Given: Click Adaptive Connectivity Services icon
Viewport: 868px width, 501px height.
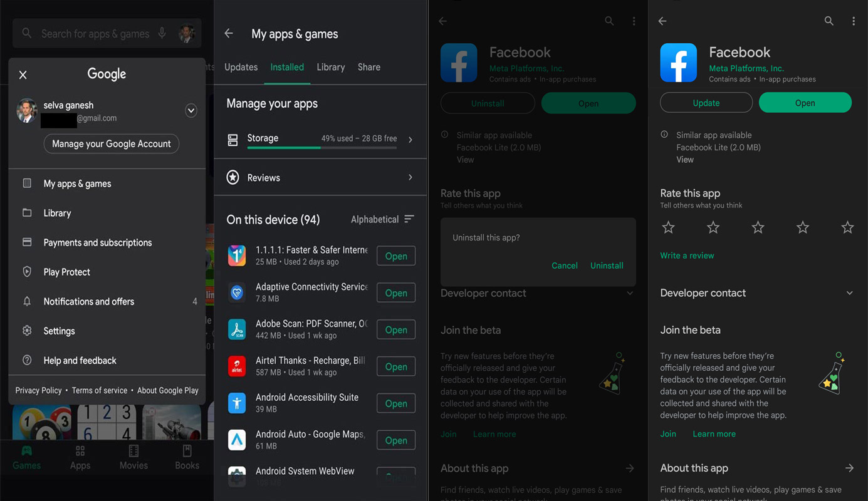Looking at the screenshot, I should coord(237,292).
